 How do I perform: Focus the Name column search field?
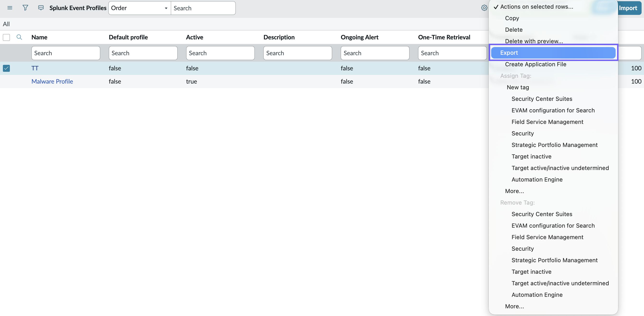click(66, 53)
